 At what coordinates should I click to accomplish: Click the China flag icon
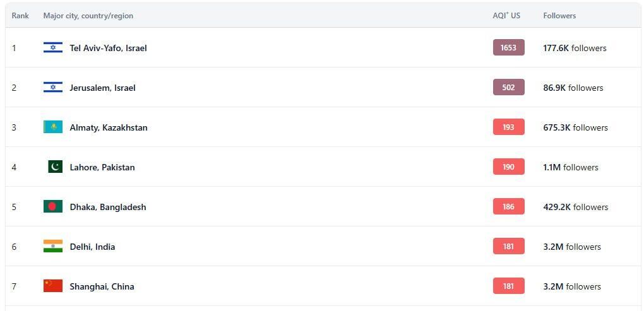pyautogui.click(x=53, y=286)
